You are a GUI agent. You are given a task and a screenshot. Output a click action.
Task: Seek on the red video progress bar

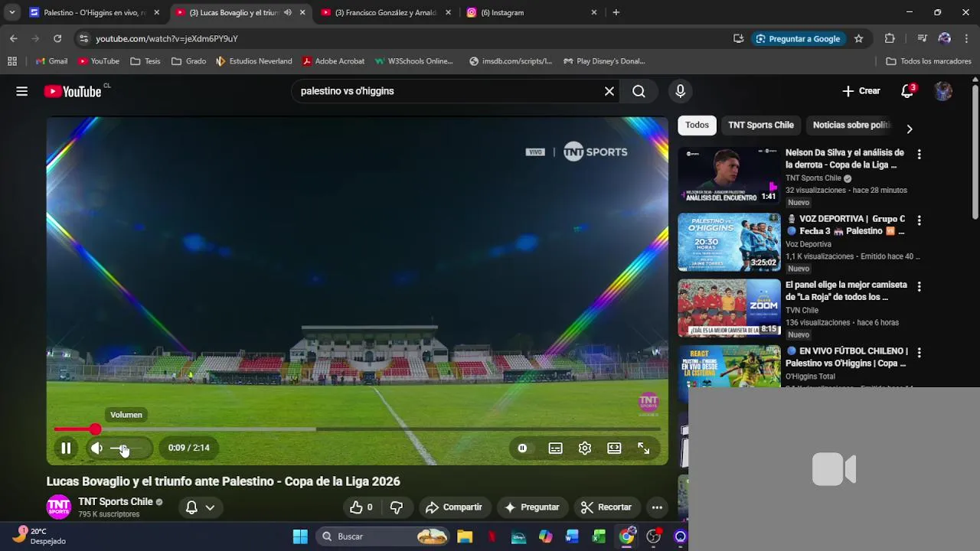pyautogui.click(x=357, y=429)
